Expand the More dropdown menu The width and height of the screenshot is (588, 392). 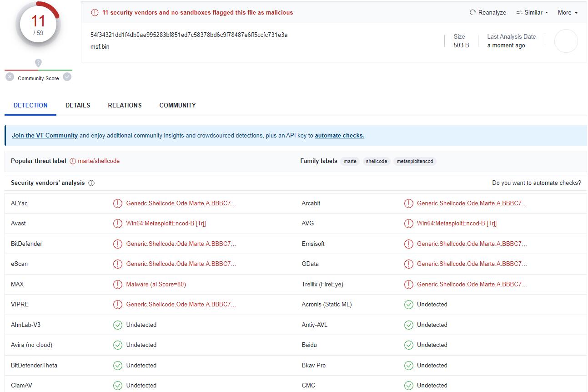point(568,13)
